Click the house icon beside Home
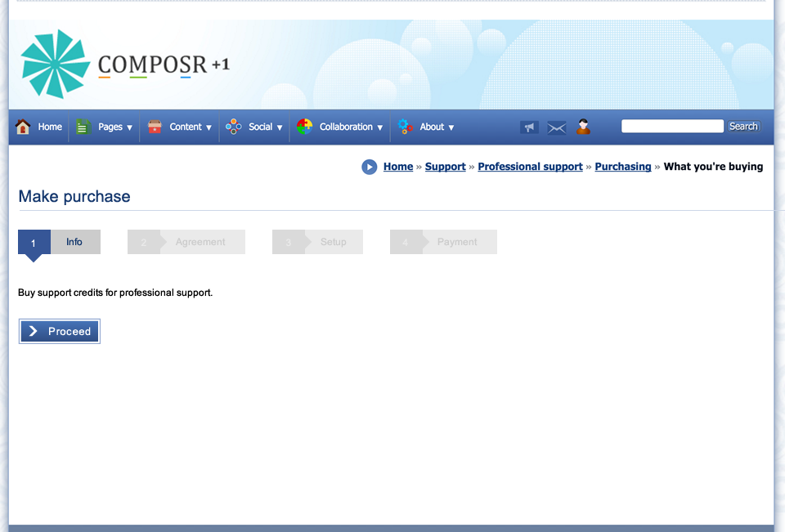 [23, 127]
